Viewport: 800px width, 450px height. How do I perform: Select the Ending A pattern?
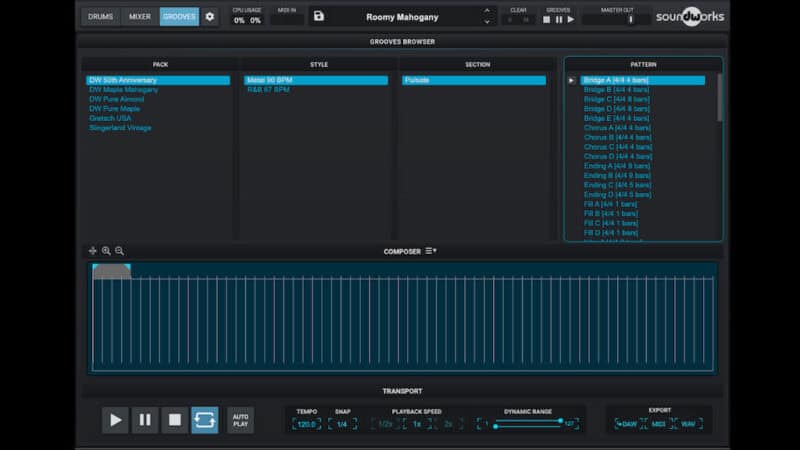pos(643,166)
